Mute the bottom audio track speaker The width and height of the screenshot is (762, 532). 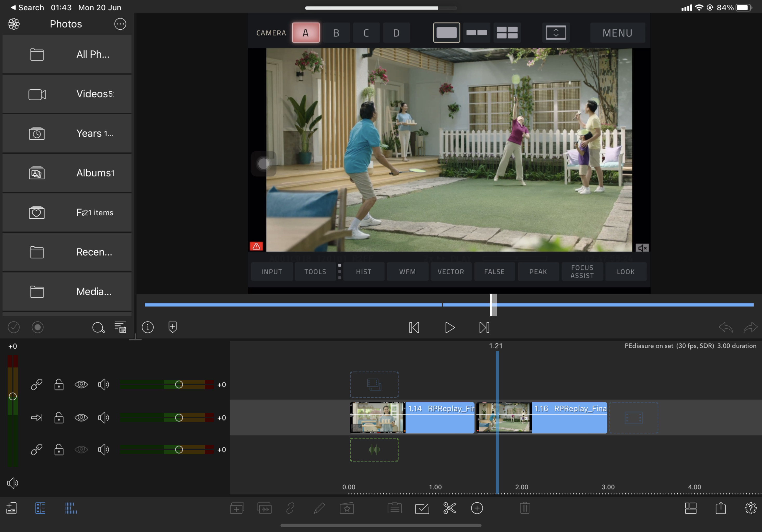[x=103, y=449]
